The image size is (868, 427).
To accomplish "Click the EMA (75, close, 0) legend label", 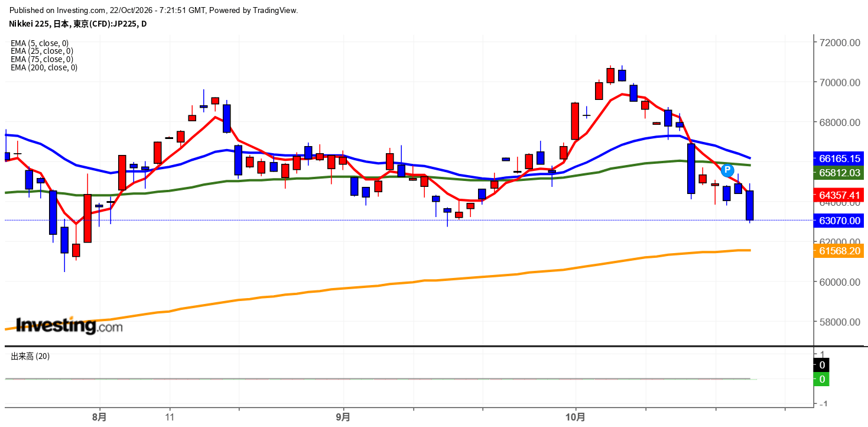I will click(x=42, y=59).
